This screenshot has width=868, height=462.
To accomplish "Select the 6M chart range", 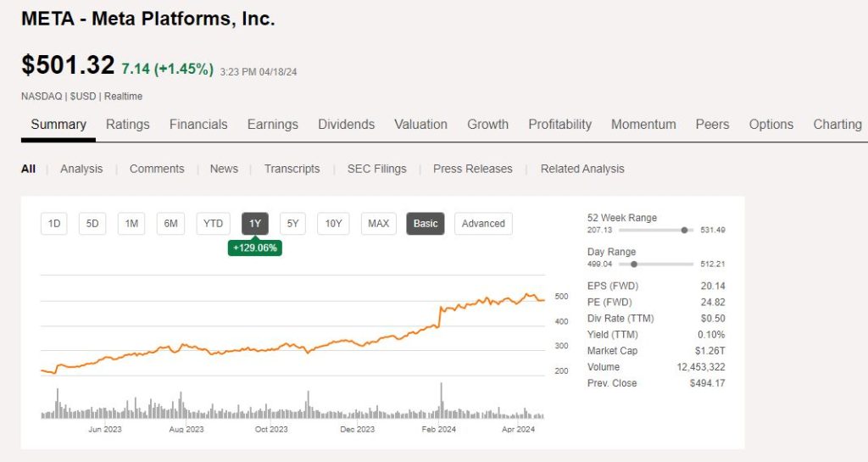I will [x=170, y=224].
